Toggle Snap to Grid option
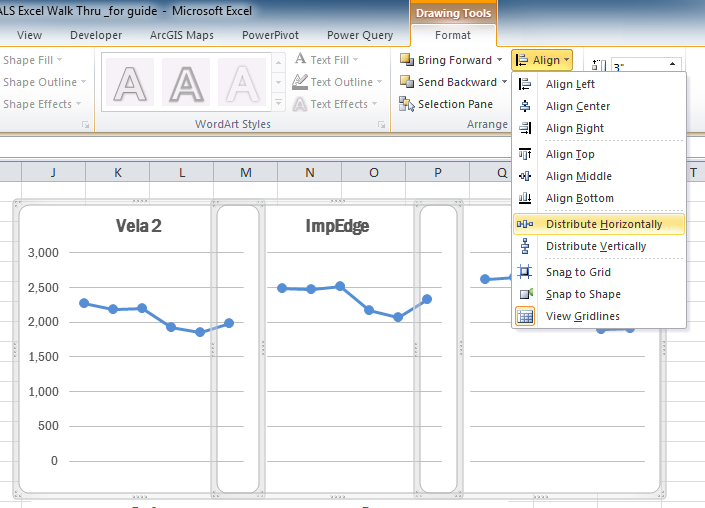This screenshot has height=508, width=705. (599, 272)
